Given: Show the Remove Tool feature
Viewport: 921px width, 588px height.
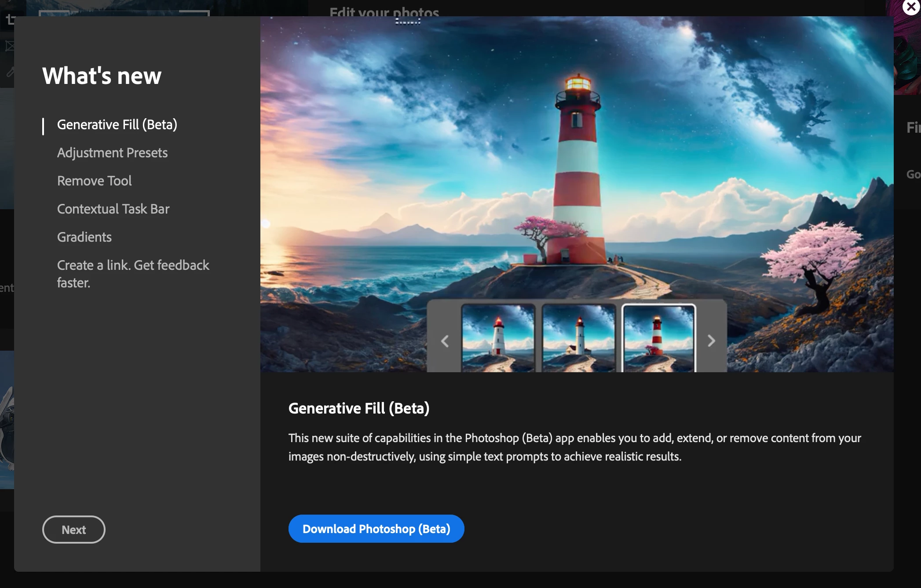Looking at the screenshot, I should pos(94,181).
